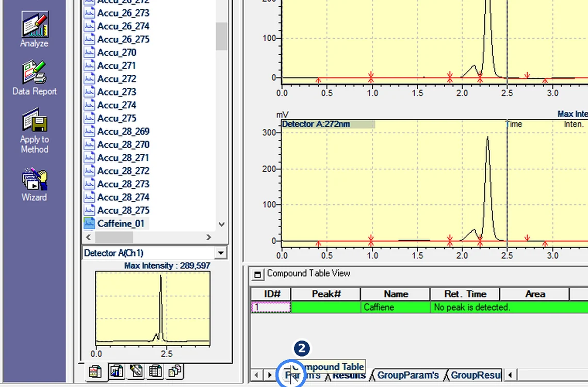Switch to the GroupParam's tab
The width and height of the screenshot is (588, 387).
407,375
